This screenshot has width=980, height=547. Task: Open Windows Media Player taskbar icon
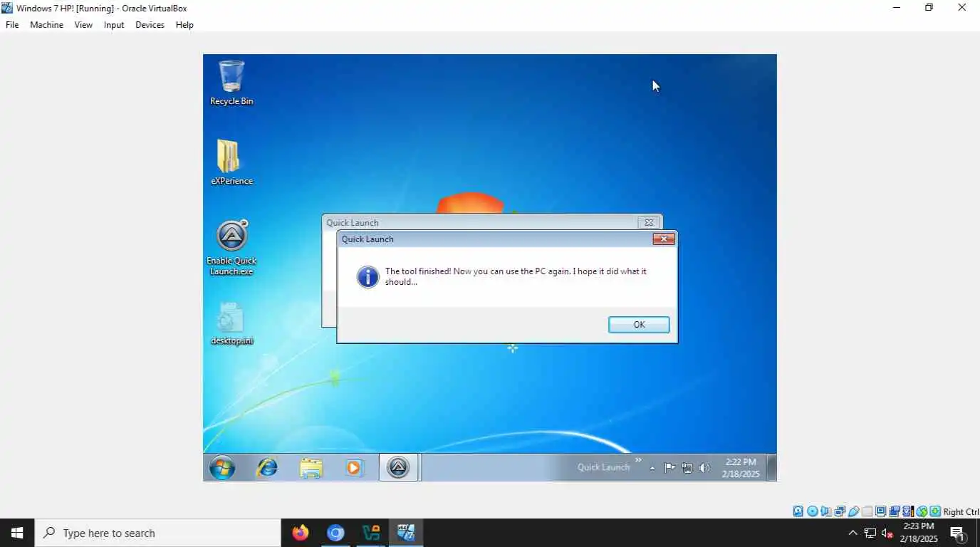click(x=354, y=468)
